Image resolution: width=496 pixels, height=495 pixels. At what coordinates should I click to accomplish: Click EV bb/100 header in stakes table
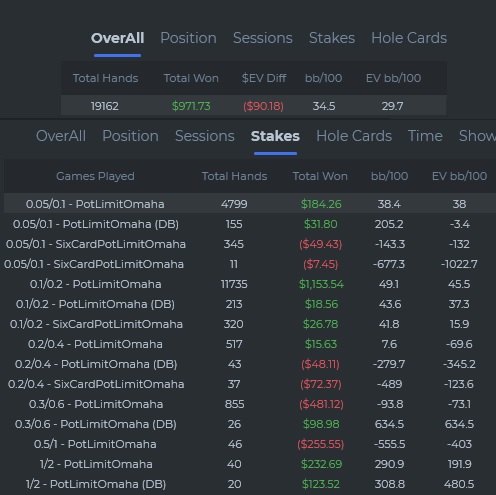(459, 176)
